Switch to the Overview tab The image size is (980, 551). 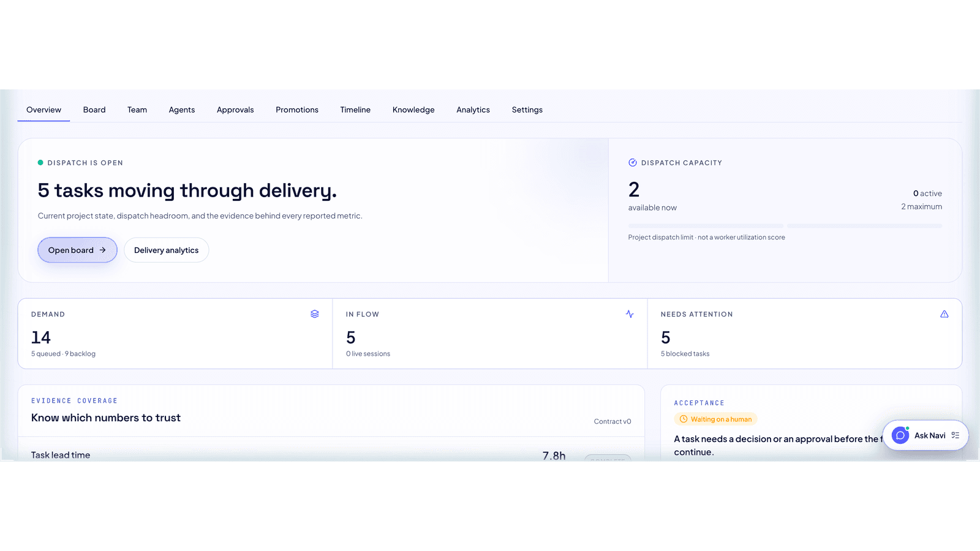tap(43, 110)
